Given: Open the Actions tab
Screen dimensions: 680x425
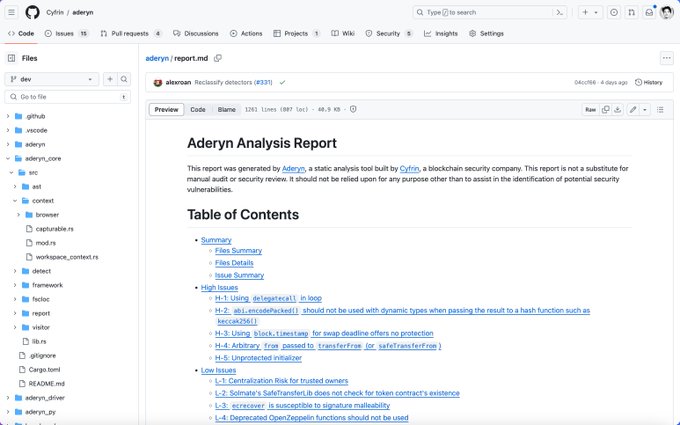Looking at the screenshot, I should pyautogui.click(x=246, y=33).
